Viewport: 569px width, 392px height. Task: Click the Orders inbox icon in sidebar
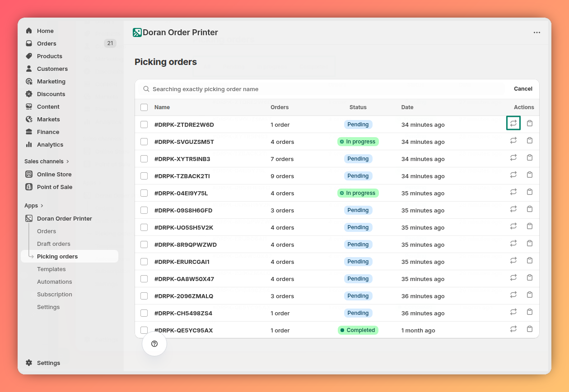[x=29, y=43]
